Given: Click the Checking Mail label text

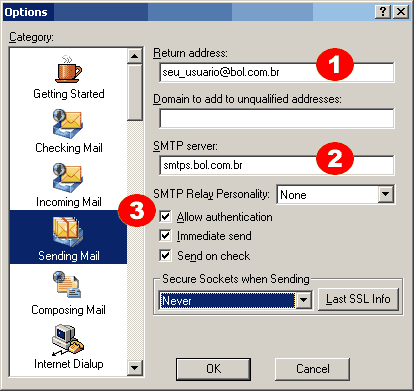Looking at the screenshot, I should [x=69, y=148].
